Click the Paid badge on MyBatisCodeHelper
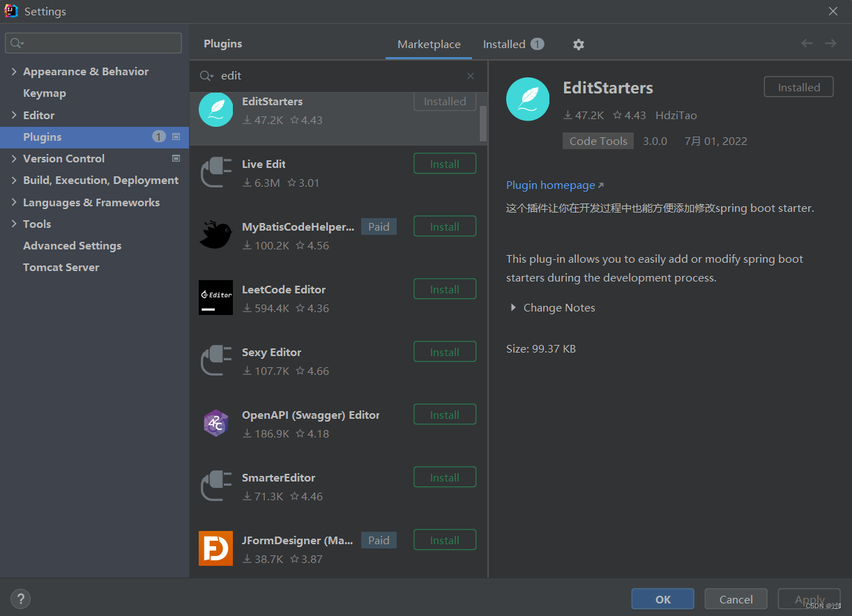Screen dimensions: 852x616 click(379, 226)
